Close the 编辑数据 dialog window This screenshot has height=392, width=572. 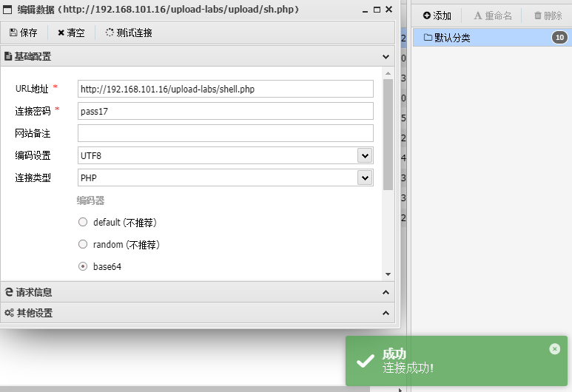pyautogui.click(x=389, y=10)
